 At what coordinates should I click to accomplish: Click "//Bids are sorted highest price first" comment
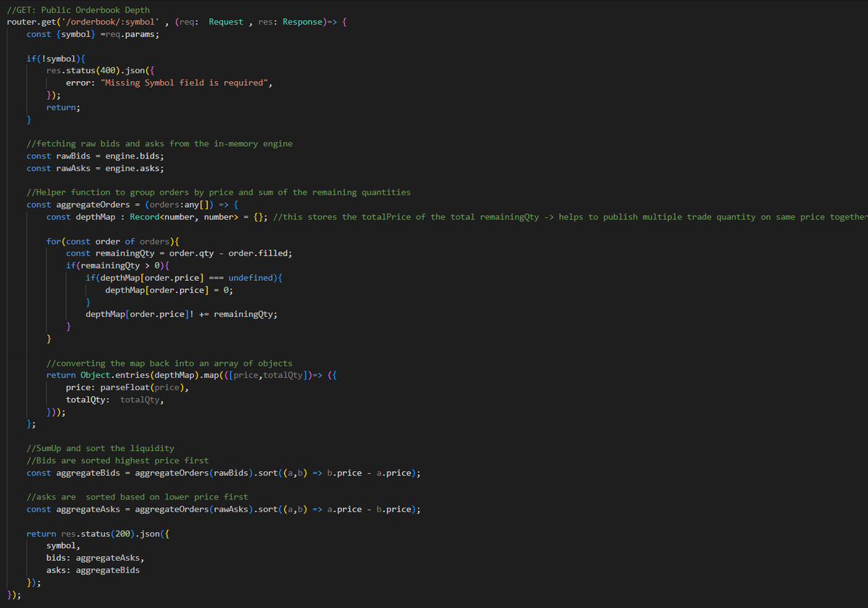[118, 460]
